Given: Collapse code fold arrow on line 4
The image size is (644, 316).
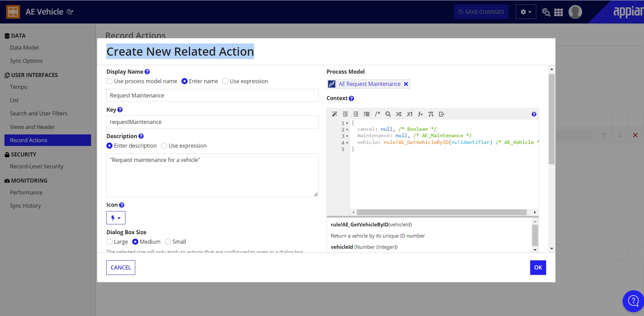Looking at the screenshot, I should (347, 143).
